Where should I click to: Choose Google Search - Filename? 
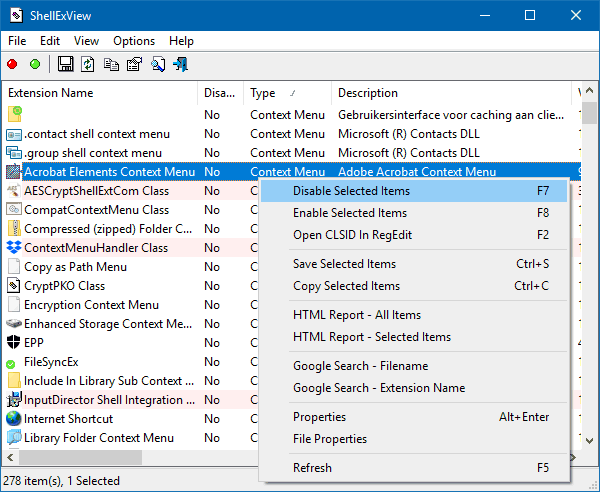tap(414, 366)
